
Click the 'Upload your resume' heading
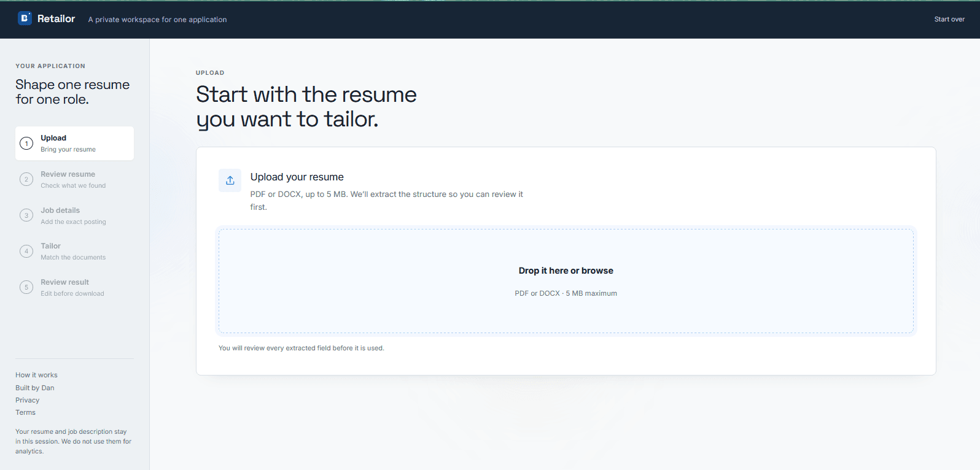(x=297, y=177)
